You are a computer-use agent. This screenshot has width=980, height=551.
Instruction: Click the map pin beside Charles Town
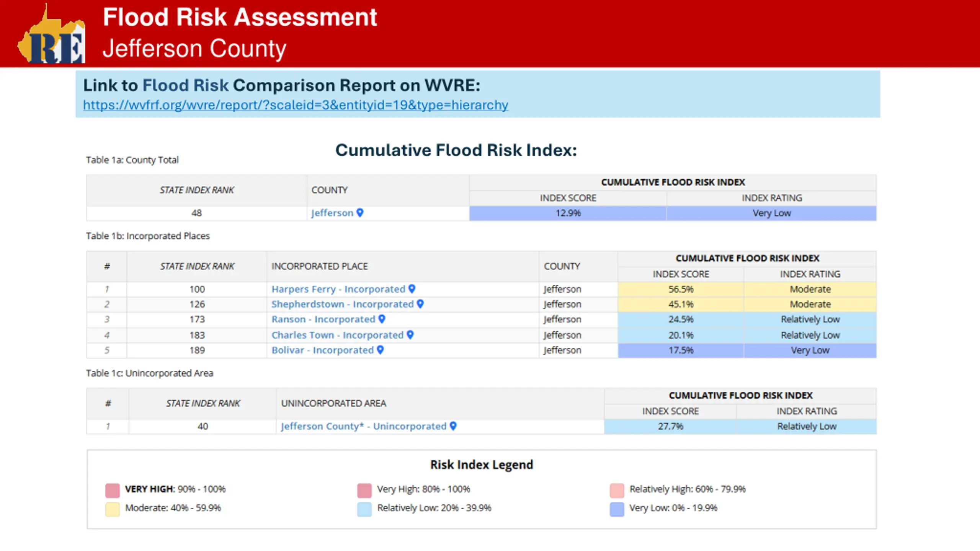[x=410, y=335]
